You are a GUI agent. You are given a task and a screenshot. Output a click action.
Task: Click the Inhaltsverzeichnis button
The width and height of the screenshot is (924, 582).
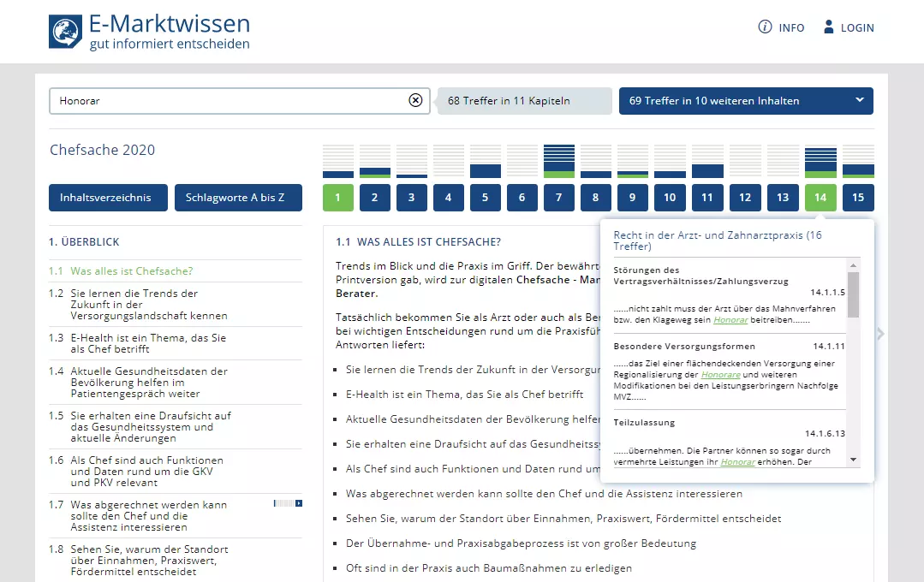tap(105, 198)
